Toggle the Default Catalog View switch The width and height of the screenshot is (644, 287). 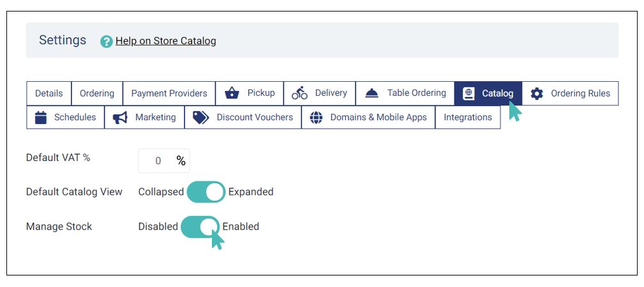click(206, 192)
